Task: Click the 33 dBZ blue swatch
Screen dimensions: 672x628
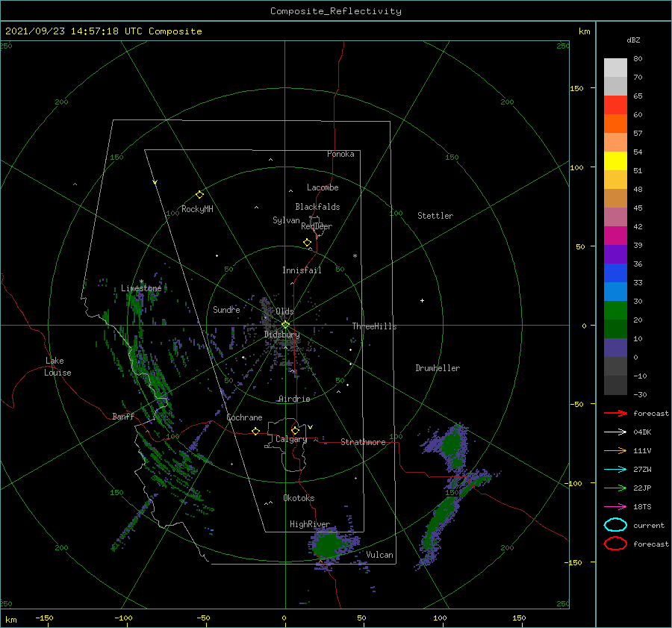Action: pos(615,291)
